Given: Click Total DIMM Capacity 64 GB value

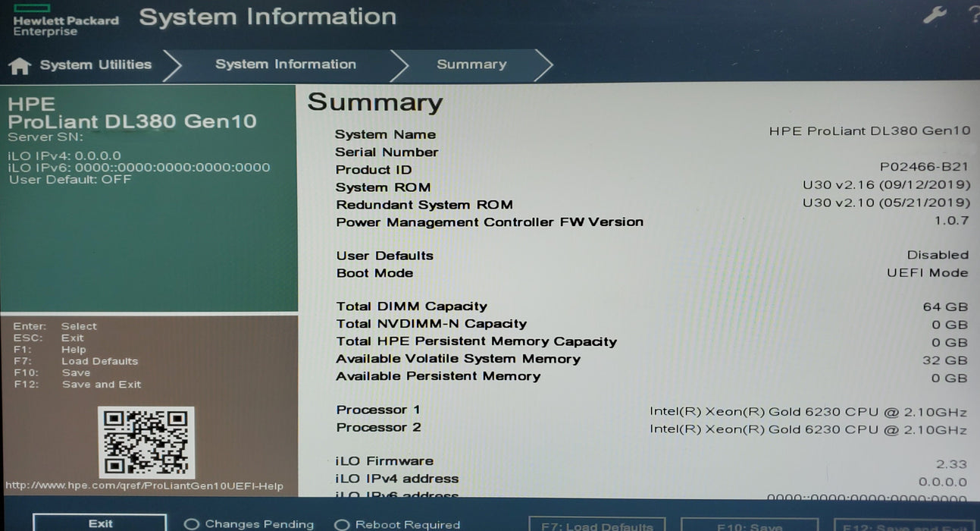Looking at the screenshot, I should pyautogui.click(x=945, y=306).
